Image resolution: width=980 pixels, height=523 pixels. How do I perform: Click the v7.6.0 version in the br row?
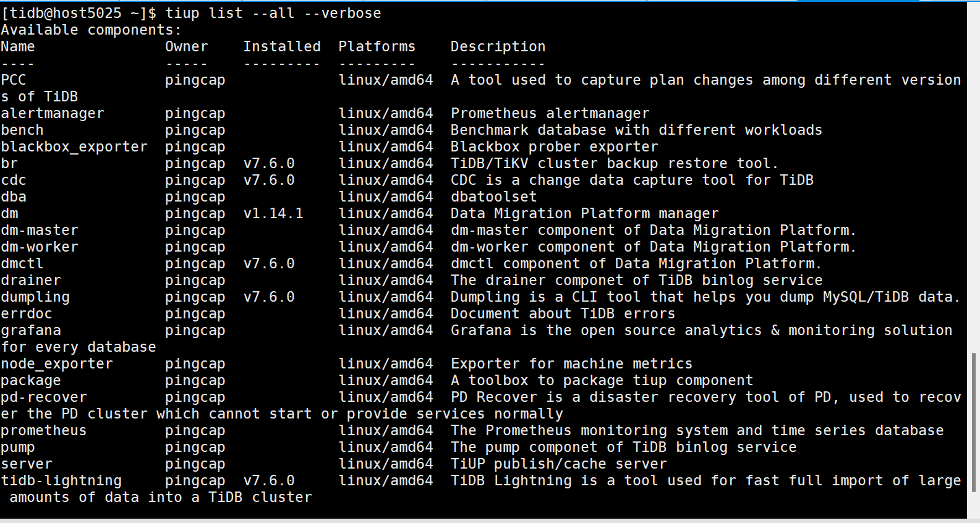pos(269,163)
